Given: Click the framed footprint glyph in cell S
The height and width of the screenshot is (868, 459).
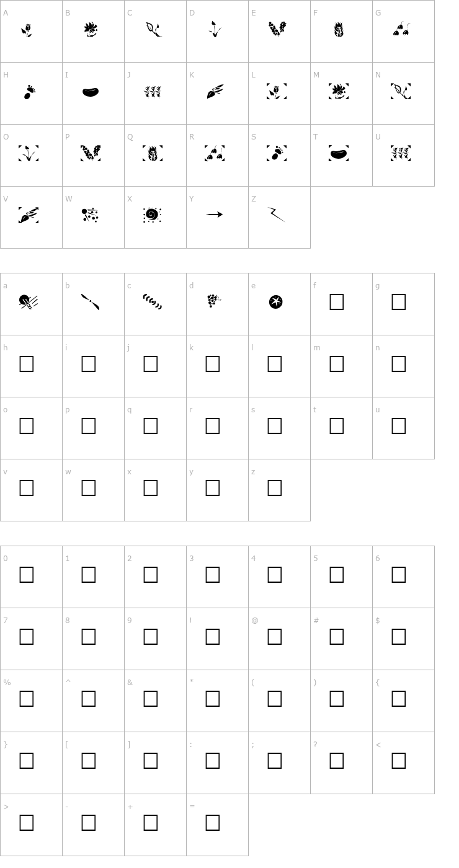Looking at the screenshot, I should 277,153.
